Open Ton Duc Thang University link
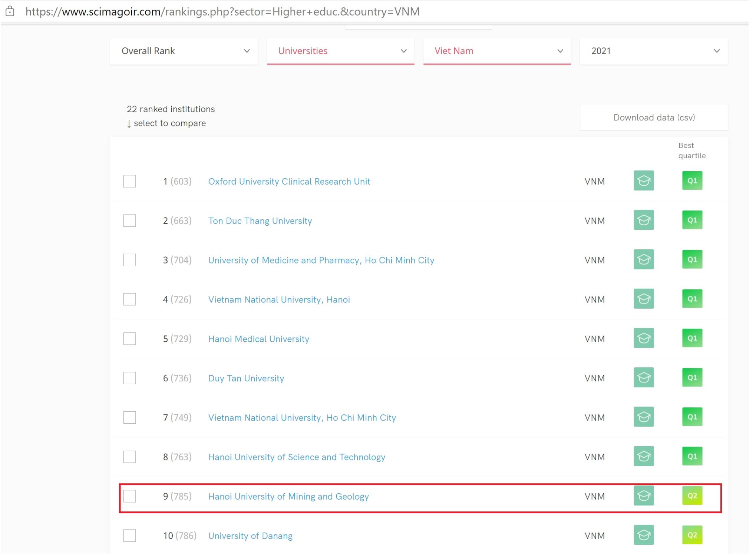The height and width of the screenshot is (557, 756). [x=260, y=221]
